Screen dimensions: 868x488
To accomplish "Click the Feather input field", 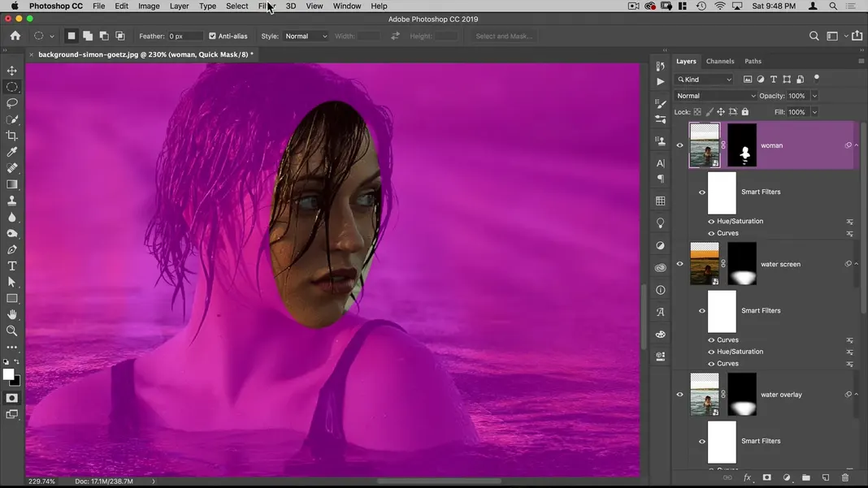I will (x=184, y=36).
